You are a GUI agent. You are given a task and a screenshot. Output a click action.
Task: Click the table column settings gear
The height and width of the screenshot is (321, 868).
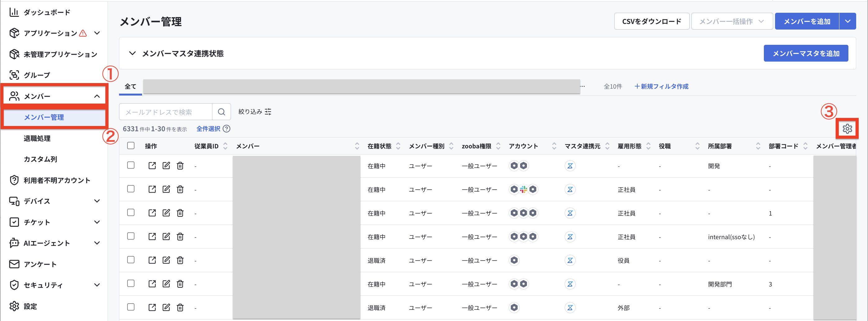(x=847, y=128)
